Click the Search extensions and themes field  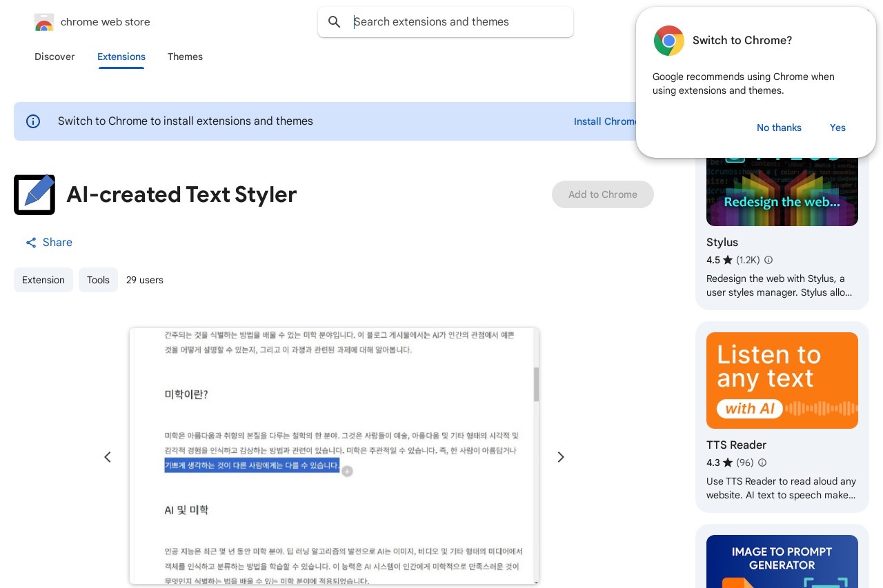point(446,22)
